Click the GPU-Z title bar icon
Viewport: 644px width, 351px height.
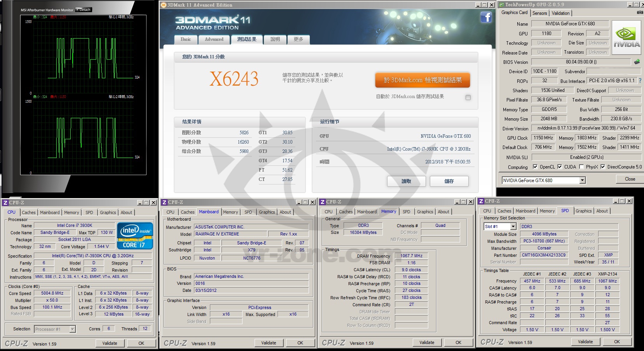tap(501, 5)
